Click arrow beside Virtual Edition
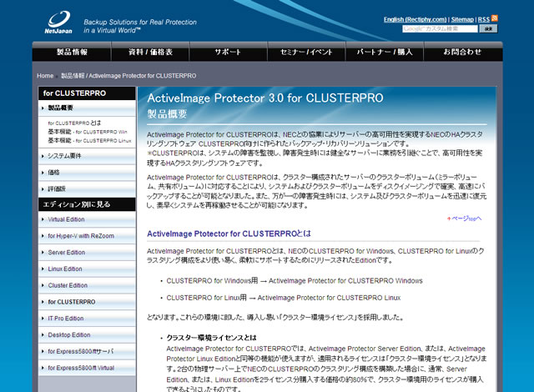This screenshot has width=534, height=392. tap(43, 219)
